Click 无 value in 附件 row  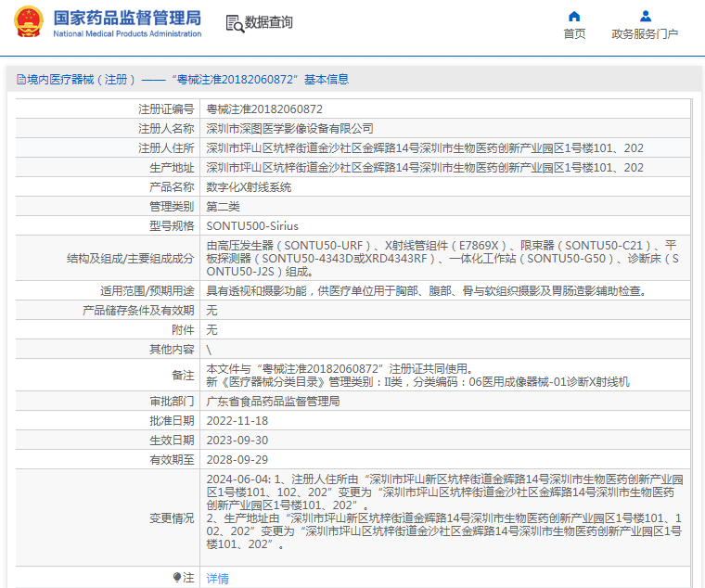(x=211, y=329)
